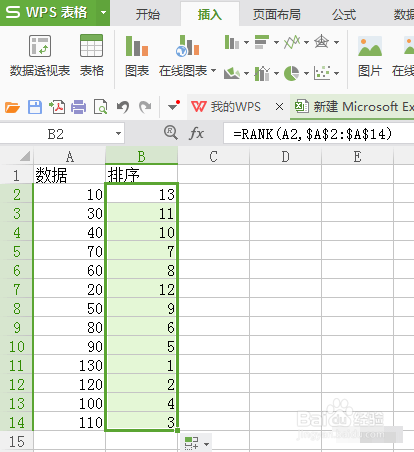Expand the WPS 表格 application menu arrow
Screen dimensions: 414x452
pos(103,13)
